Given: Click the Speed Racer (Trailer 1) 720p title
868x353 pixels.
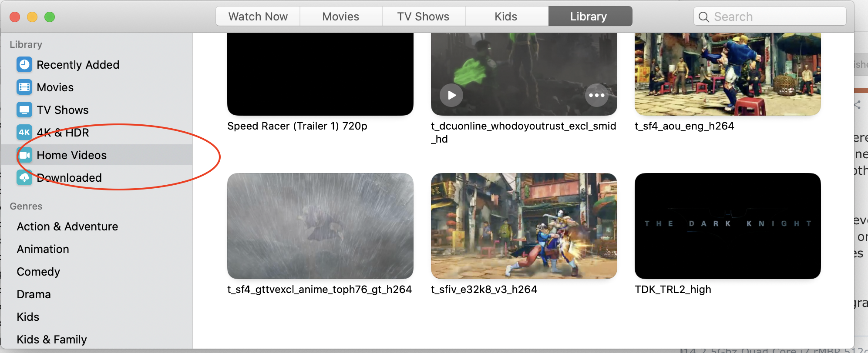Looking at the screenshot, I should (297, 126).
